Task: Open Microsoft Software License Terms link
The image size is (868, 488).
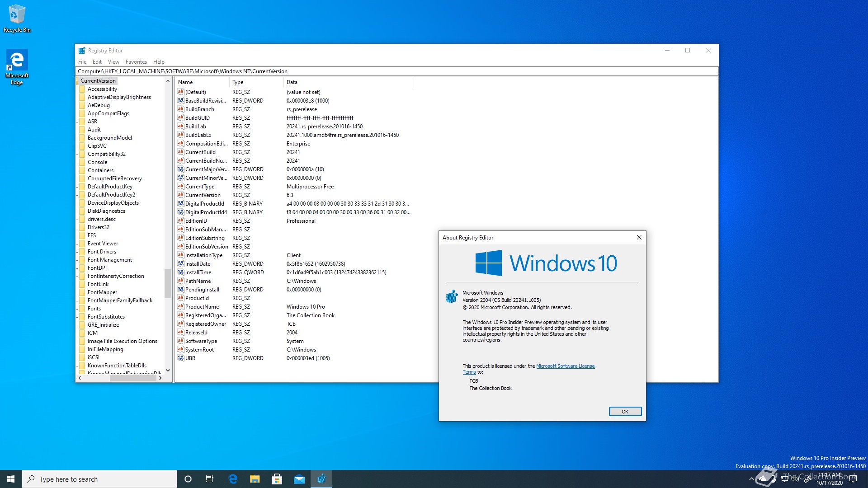Action: click(x=565, y=366)
